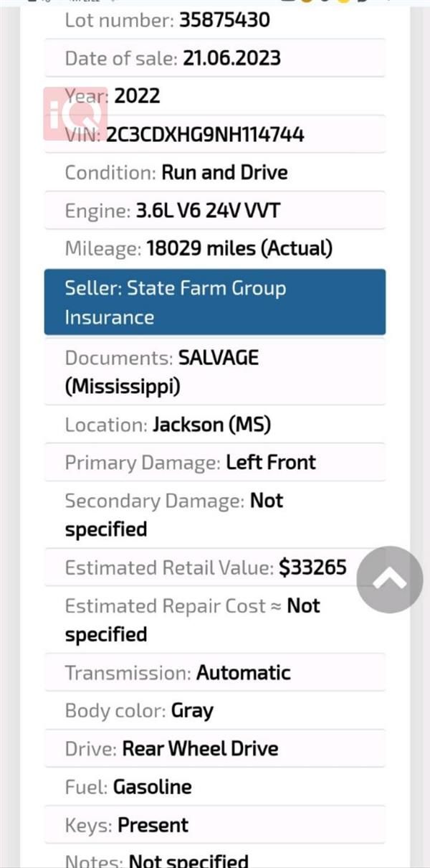This screenshot has width=430, height=868.
Task: Tap the Secondary Damage Not specified row
Action: [x=215, y=514]
